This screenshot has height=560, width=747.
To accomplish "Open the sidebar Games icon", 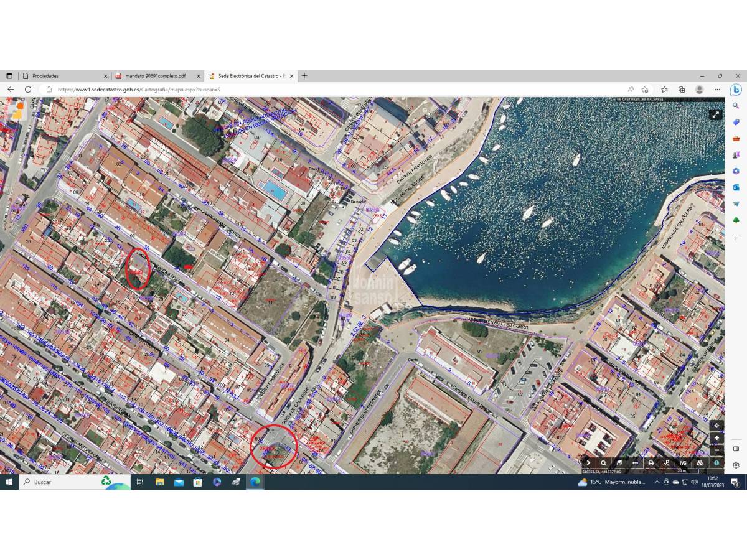I will (736, 154).
